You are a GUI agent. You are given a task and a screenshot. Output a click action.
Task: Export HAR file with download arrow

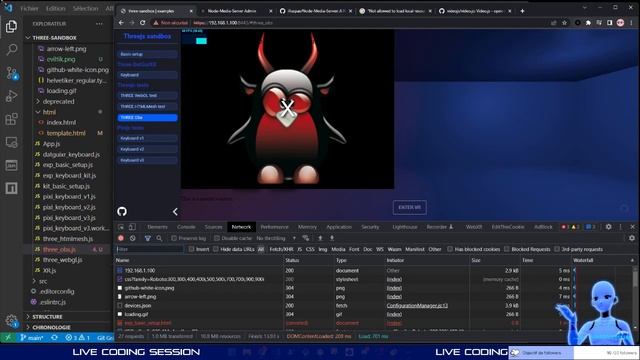pyautogui.click(x=332, y=238)
